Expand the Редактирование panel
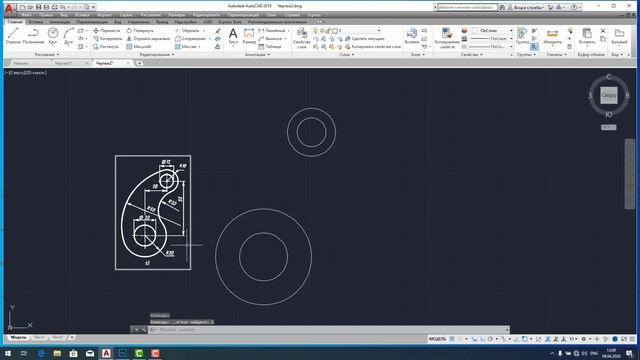 (157, 55)
